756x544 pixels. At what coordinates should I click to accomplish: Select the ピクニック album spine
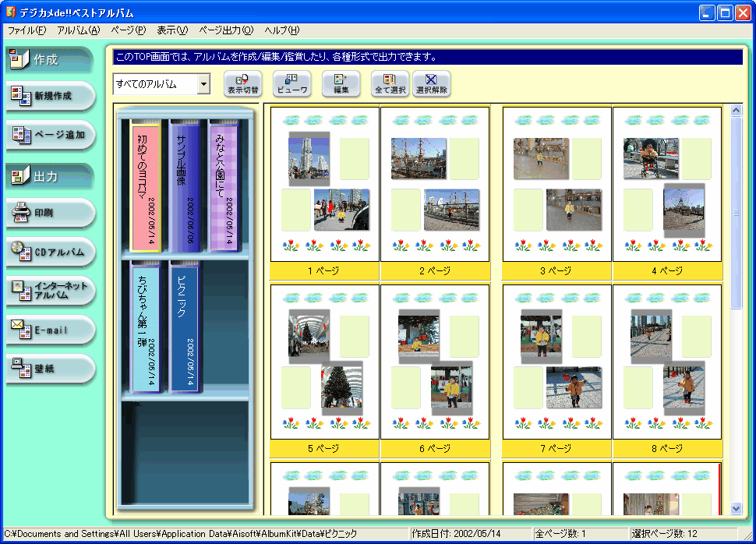pos(185,327)
